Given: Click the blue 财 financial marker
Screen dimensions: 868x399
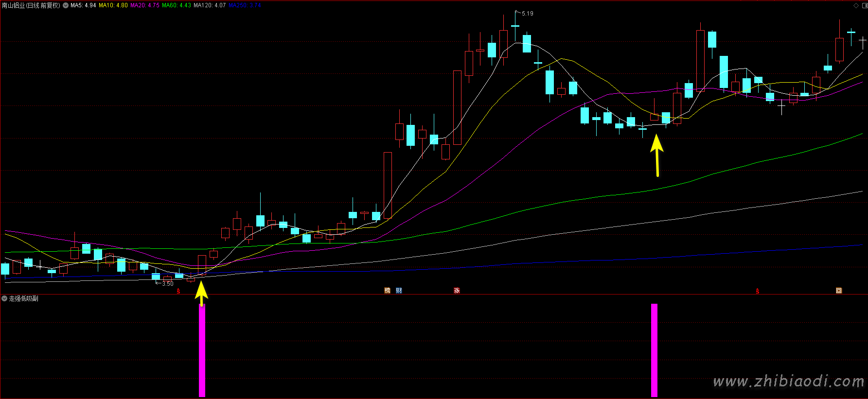Looking at the screenshot, I should (399, 291).
